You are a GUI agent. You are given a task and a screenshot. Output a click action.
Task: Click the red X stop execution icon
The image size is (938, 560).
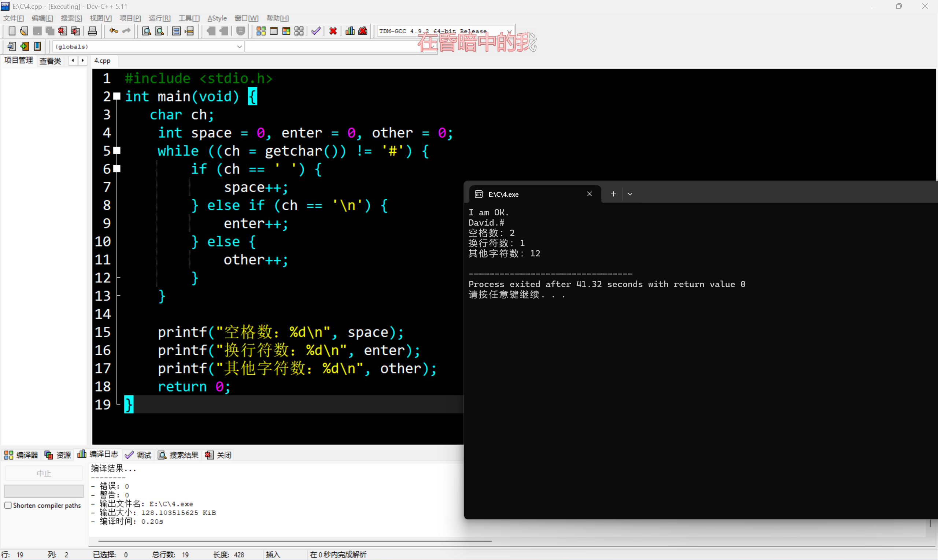(333, 31)
